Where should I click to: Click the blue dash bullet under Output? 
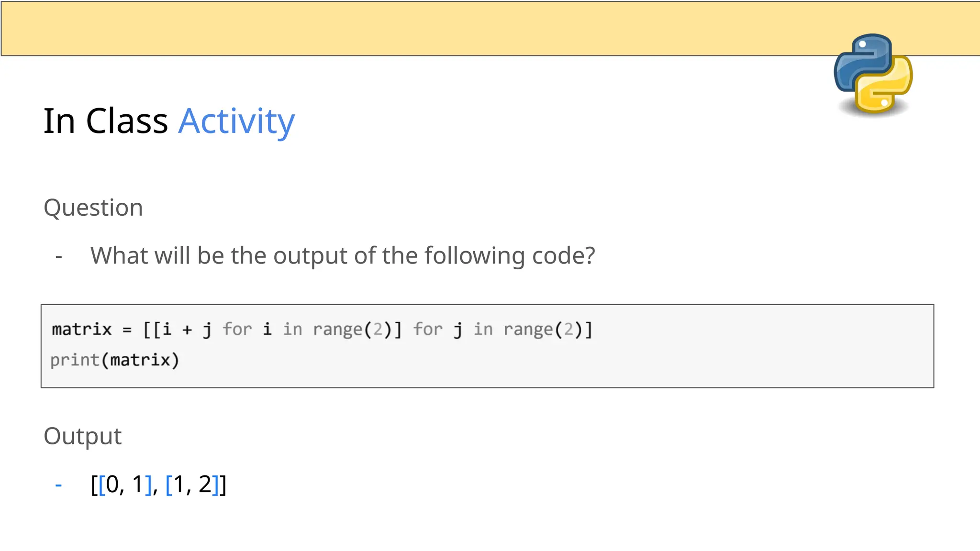click(x=59, y=485)
